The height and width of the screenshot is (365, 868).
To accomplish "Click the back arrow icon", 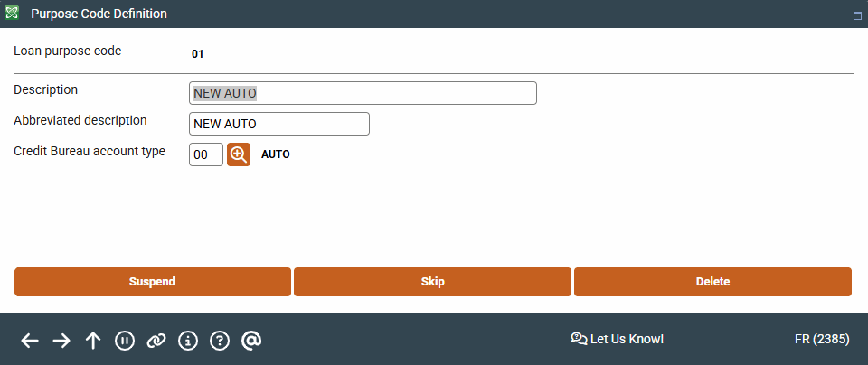I will [30, 340].
